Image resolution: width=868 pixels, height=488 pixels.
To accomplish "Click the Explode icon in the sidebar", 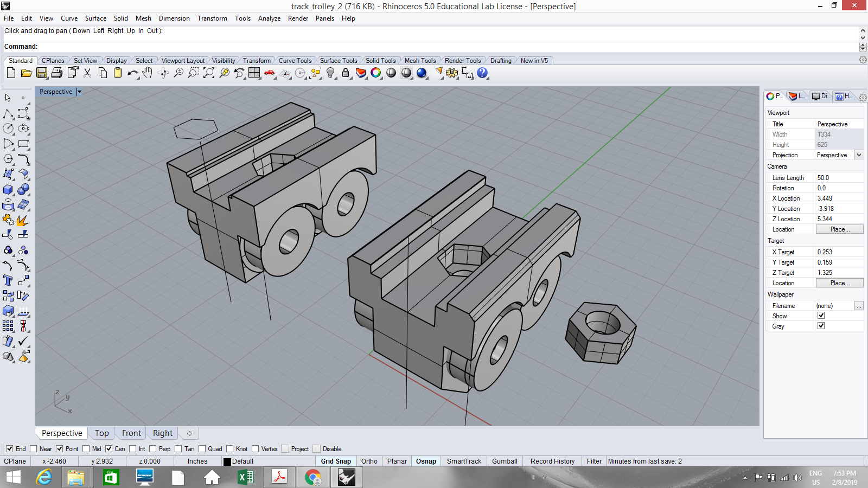I will point(22,220).
